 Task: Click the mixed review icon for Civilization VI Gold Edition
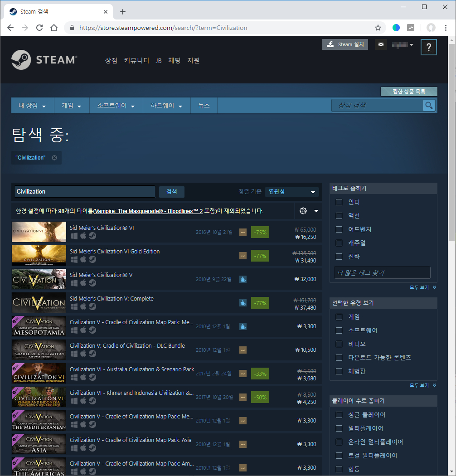click(243, 256)
